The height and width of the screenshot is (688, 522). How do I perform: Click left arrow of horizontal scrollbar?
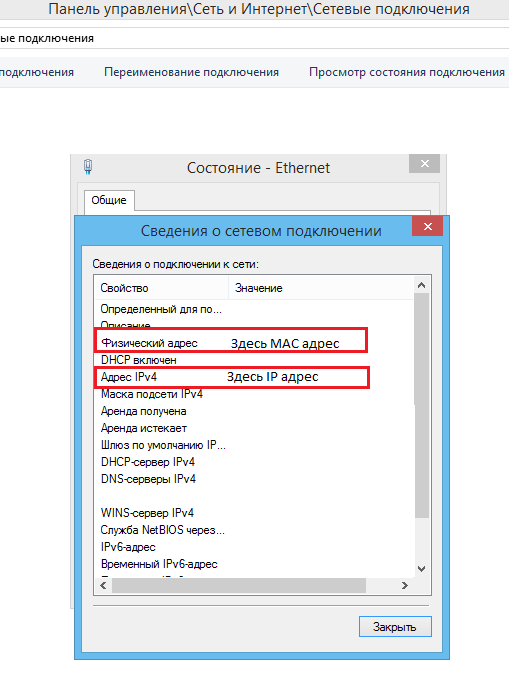(x=104, y=585)
